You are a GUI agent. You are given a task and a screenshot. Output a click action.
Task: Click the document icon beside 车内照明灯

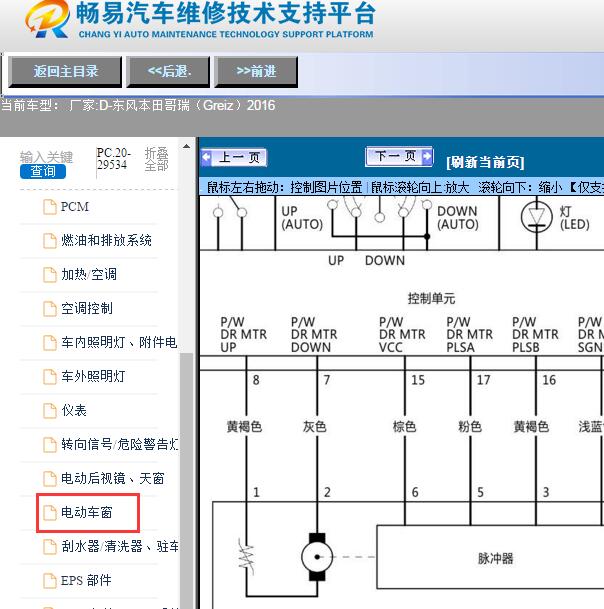pyautogui.click(x=50, y=342)
